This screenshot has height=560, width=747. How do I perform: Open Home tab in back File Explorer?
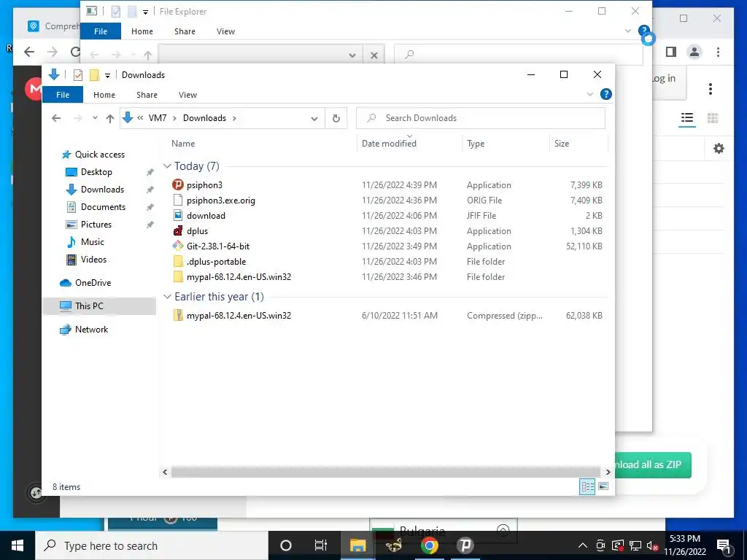142,31
